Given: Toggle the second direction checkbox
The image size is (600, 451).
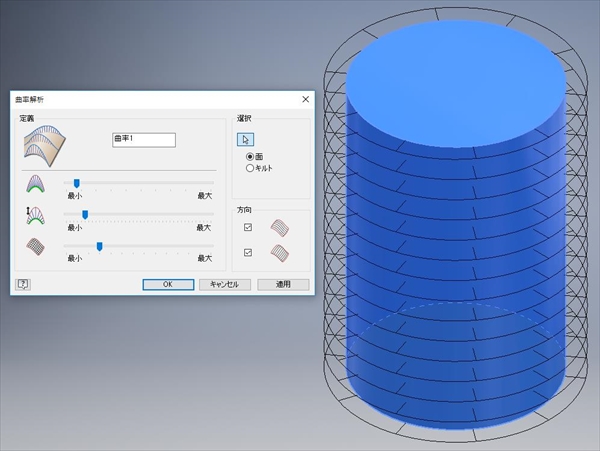Looking at the screenshot, I should [x=248, y=253].
